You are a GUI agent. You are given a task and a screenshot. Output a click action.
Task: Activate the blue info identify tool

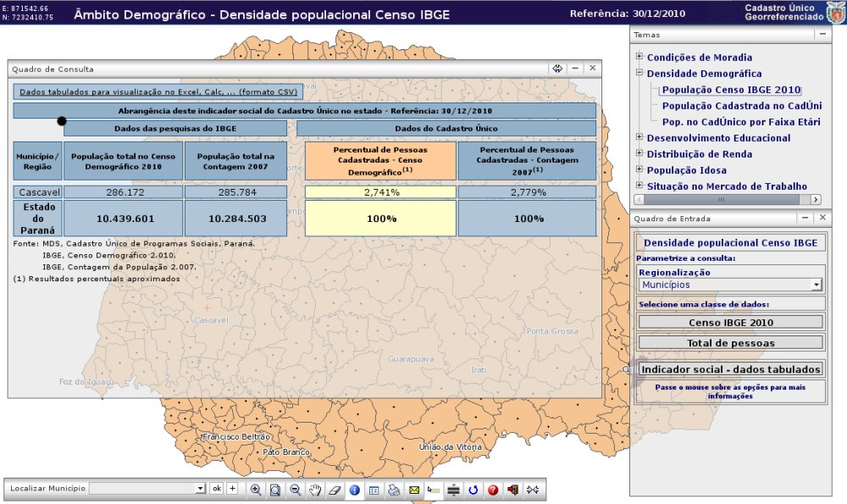(355, 490)
